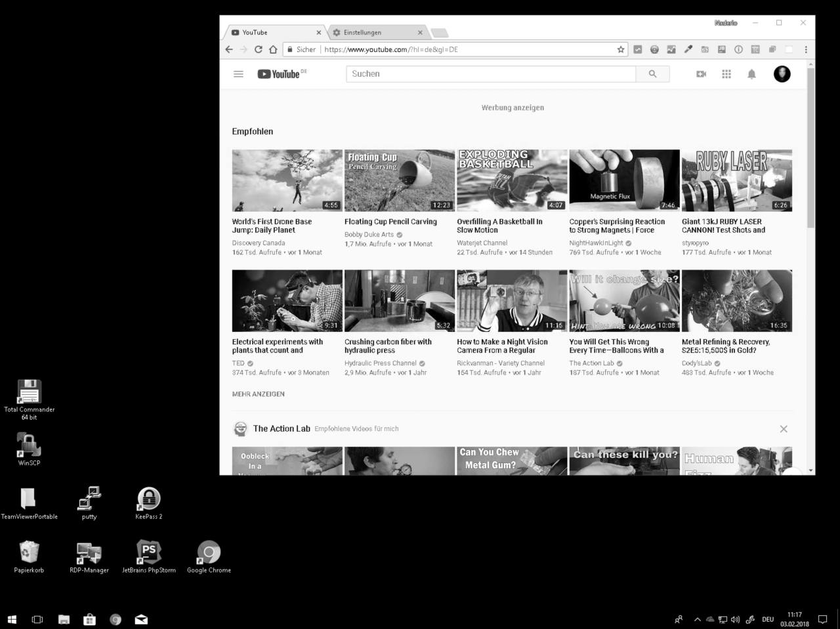
Task: Select the putty desktop shortcut
Action: [x=89, y=503]
